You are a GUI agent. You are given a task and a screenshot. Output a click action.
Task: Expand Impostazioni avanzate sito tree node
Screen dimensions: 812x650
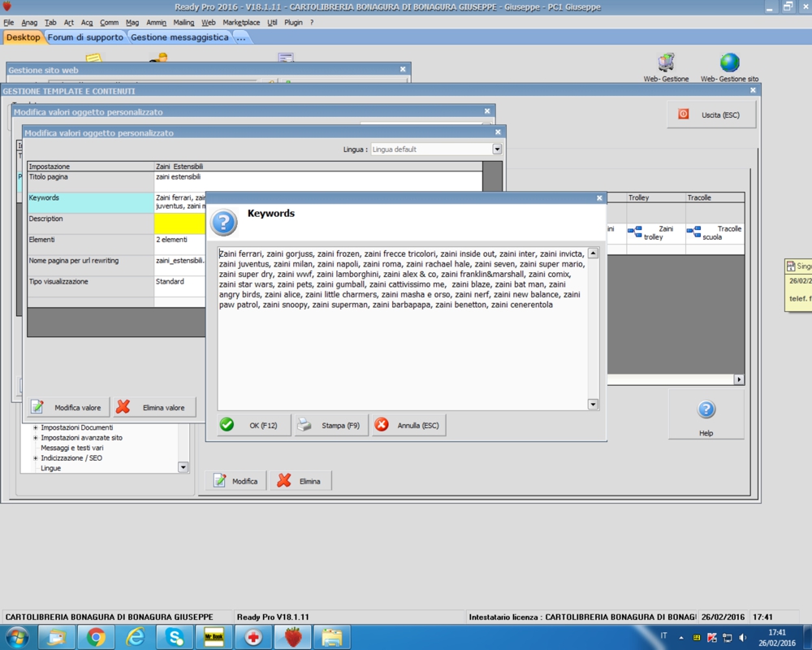click(36, 438)
